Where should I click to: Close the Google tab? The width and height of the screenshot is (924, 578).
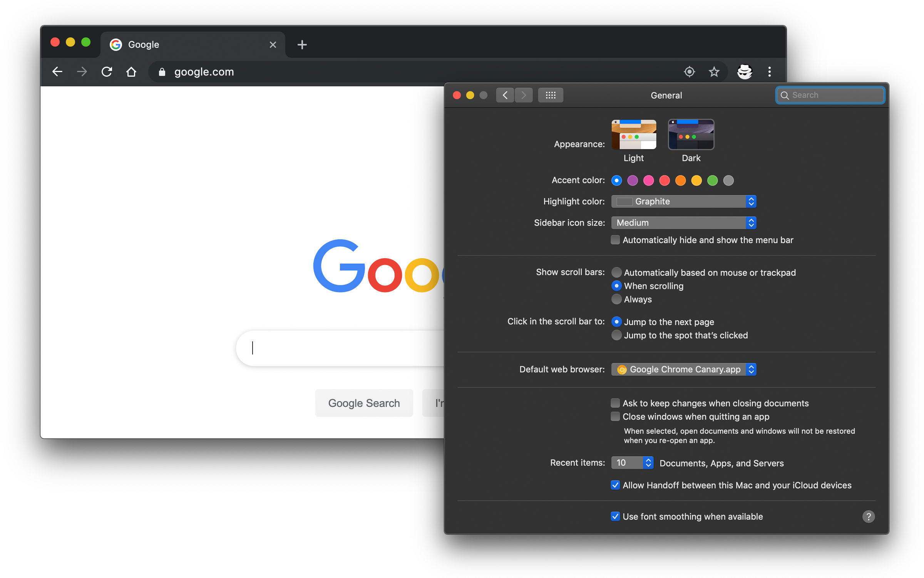273,45
